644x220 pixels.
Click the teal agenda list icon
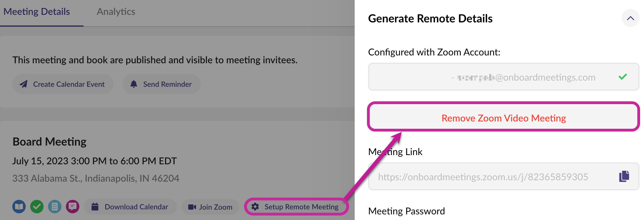pyautogui.click(x=55, y=207)
